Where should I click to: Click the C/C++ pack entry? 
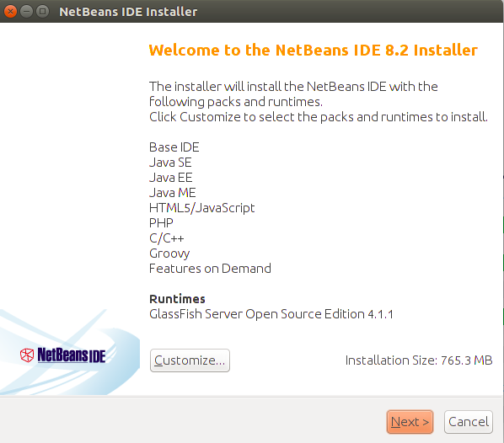coord(167,238)
